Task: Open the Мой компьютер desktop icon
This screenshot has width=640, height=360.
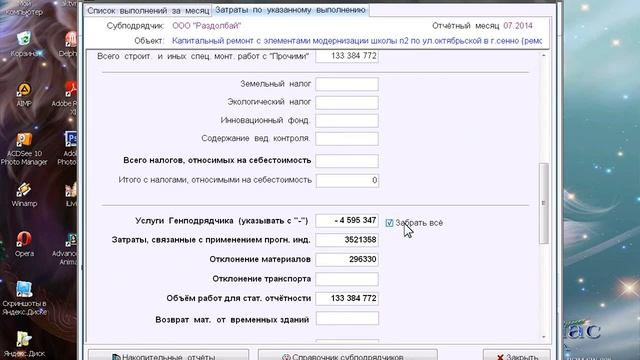Action: (x=24, y=8)
